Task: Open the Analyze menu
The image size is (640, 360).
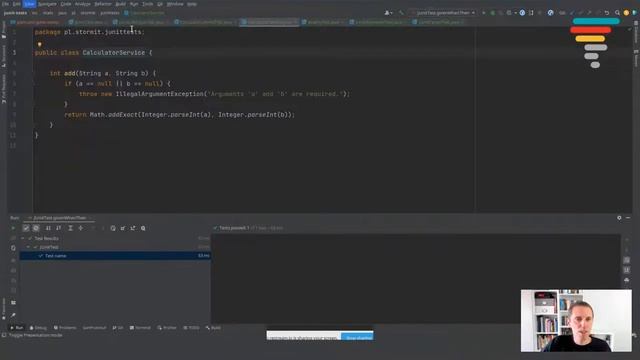Action: click(x=82, y=4)
